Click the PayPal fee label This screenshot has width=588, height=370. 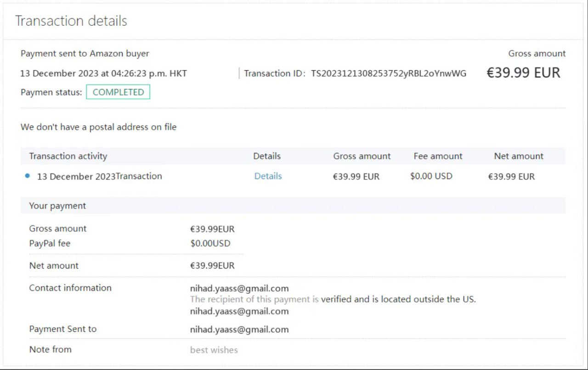(50, 243)
